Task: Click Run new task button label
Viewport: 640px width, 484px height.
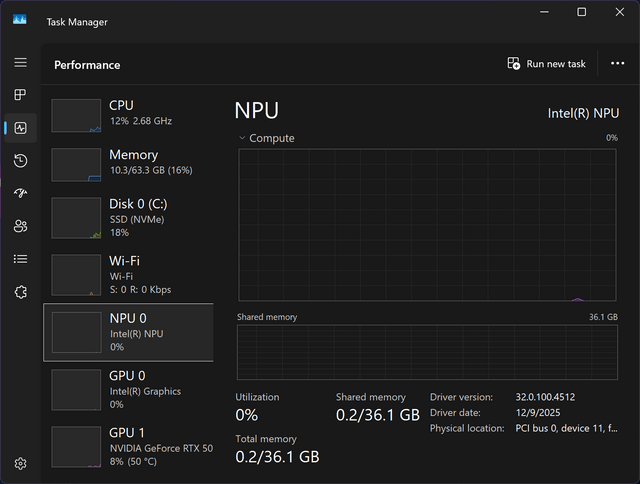Action: pyautogui.click(x=556, y=64)
